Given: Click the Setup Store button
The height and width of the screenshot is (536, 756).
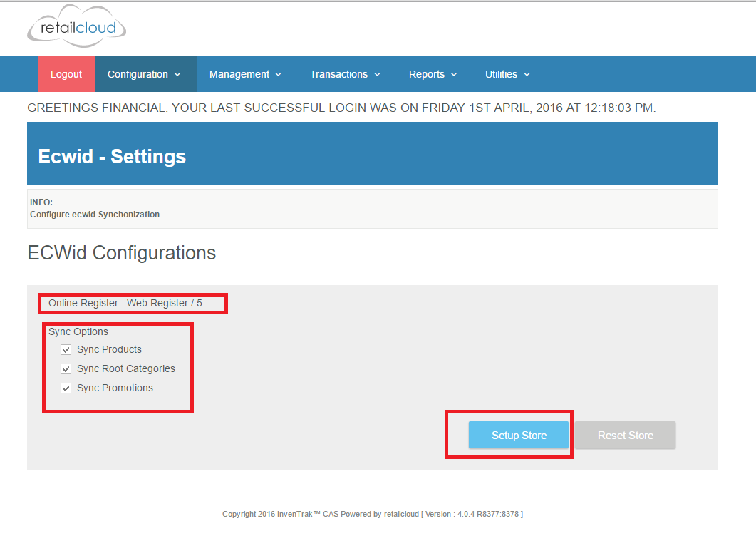Looking at the screenshot, I should pyautogui.click(x=519, y=435).
